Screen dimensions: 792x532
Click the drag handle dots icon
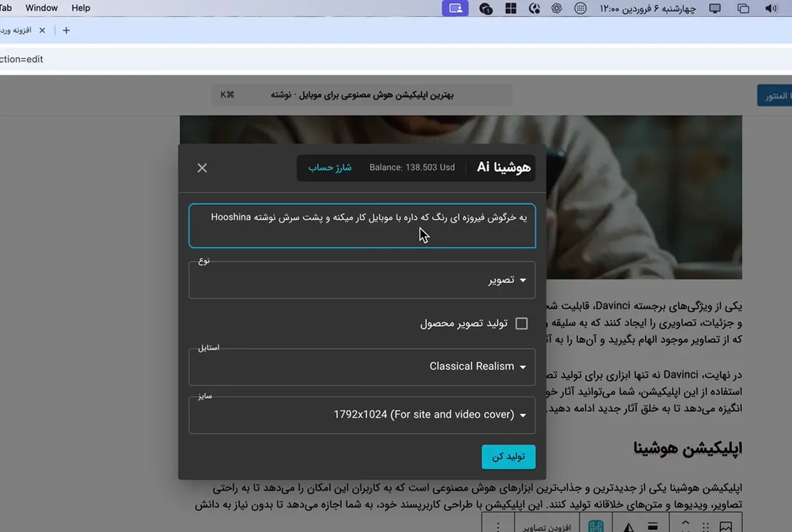click(706, 527)
